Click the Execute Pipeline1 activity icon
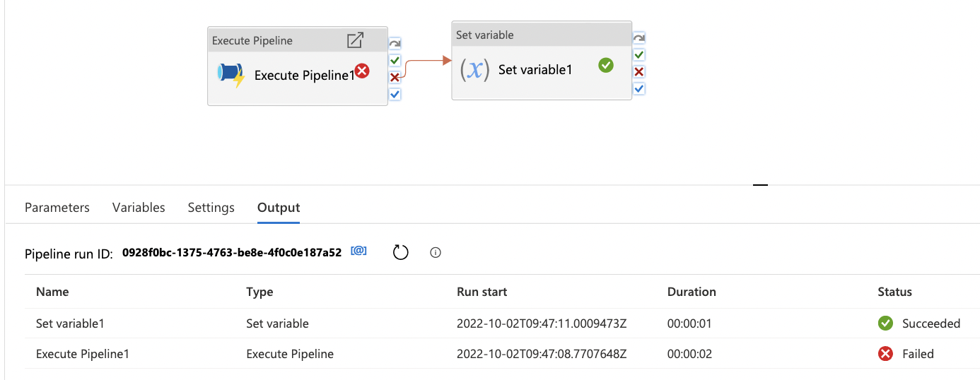 (x=231, y=75)
